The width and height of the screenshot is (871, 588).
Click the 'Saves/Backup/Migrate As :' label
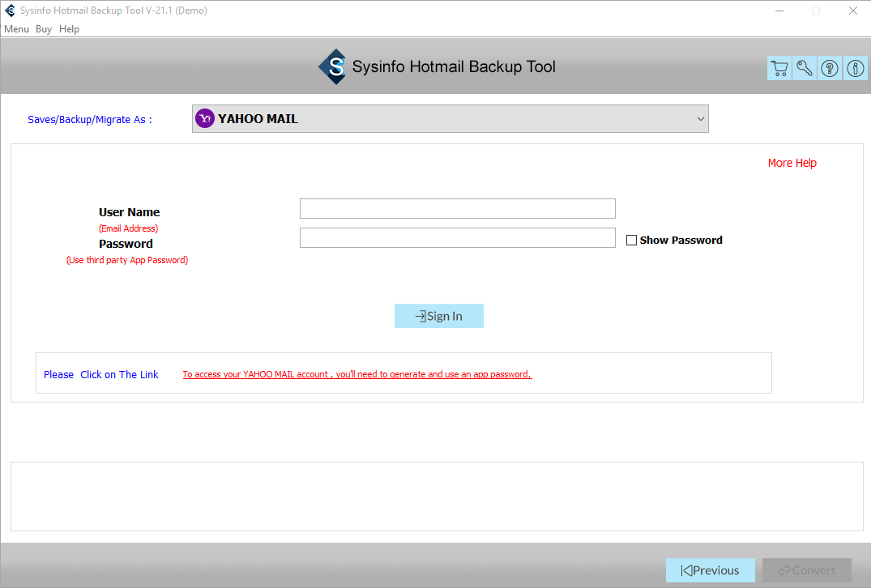tap(89, 119)
